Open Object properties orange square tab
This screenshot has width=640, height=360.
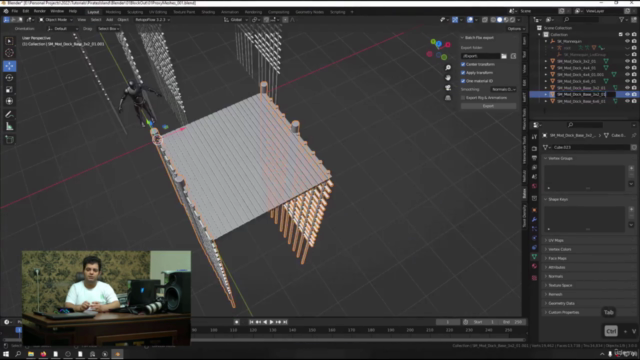coord(534,210)
